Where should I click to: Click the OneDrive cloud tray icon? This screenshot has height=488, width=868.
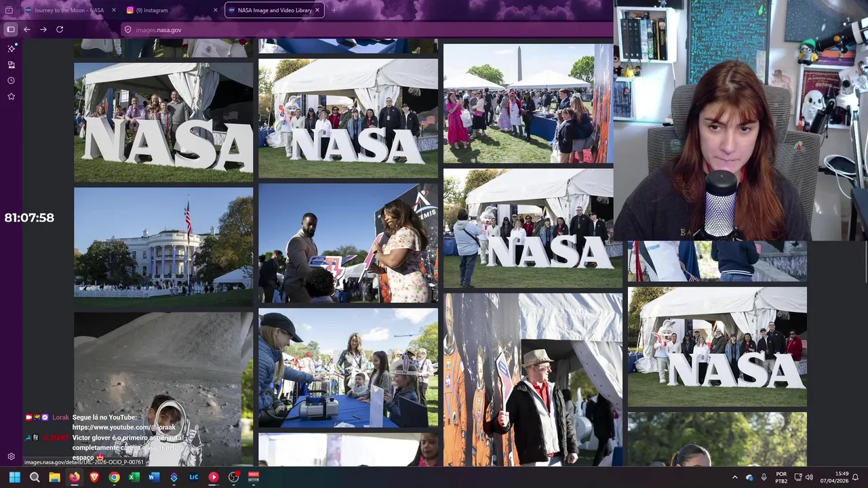click(749, 477)
